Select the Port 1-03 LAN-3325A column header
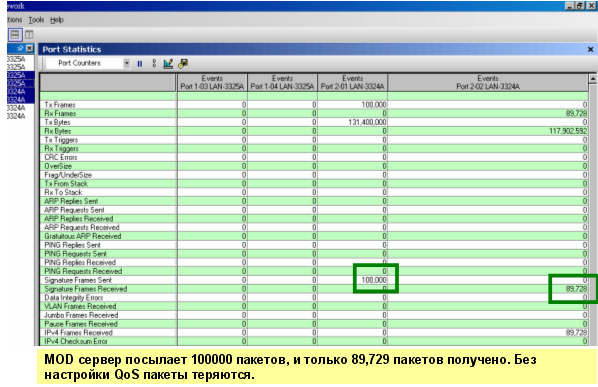 (x=212, y=82)
